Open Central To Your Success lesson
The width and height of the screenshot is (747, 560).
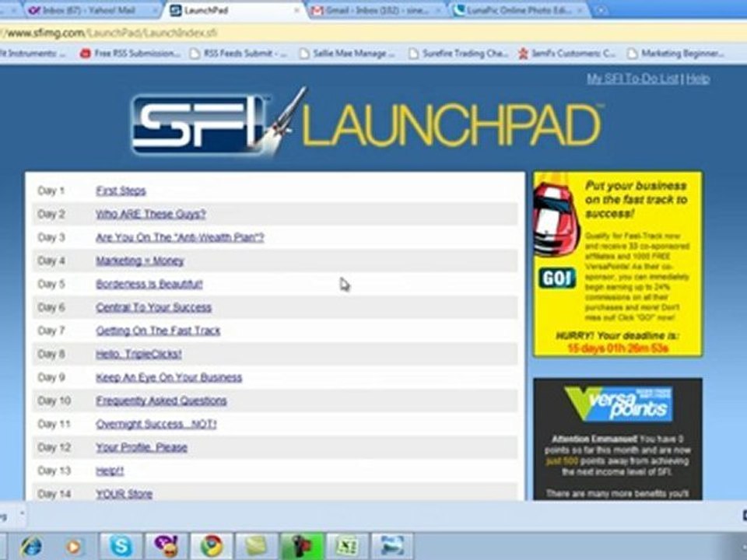click(153, 308)
